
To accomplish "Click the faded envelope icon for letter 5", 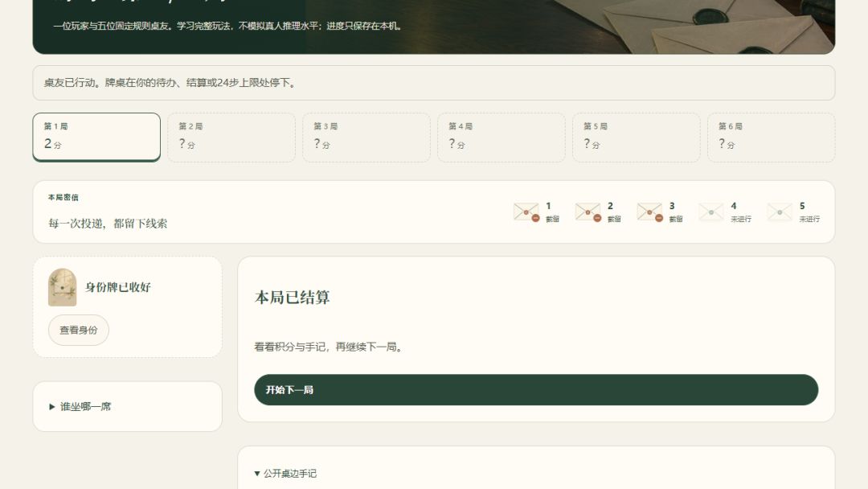I will coord(780,212).
